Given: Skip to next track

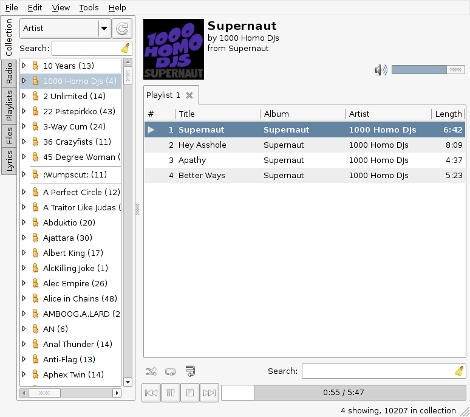Looking at the screenshot, I should tap(209, 393).
